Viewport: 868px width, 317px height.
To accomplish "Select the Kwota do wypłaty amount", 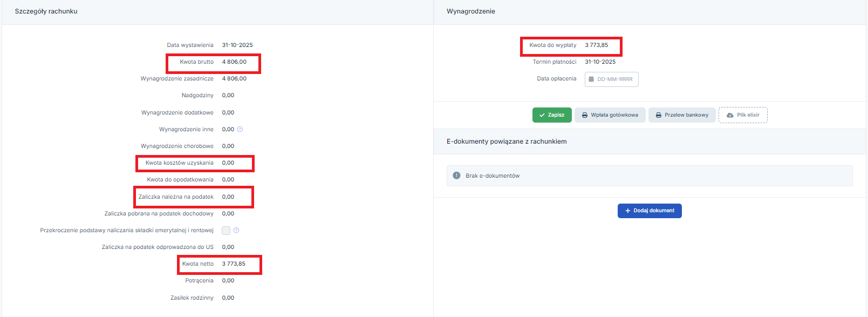I will 596,45.
